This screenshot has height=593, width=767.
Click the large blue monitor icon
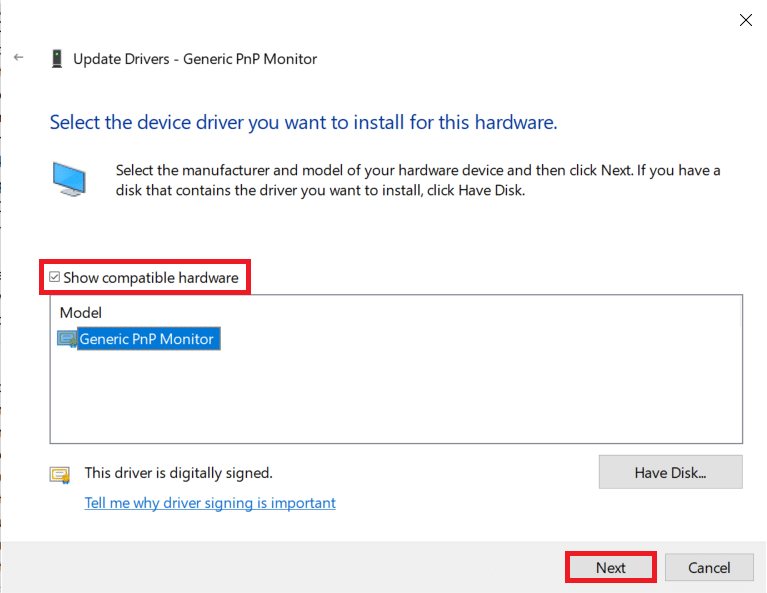(70, 180)
